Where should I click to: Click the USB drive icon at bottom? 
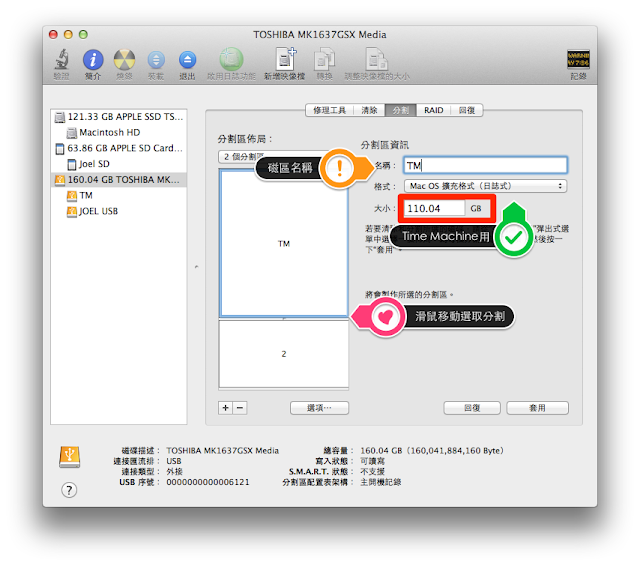(69, 456)
